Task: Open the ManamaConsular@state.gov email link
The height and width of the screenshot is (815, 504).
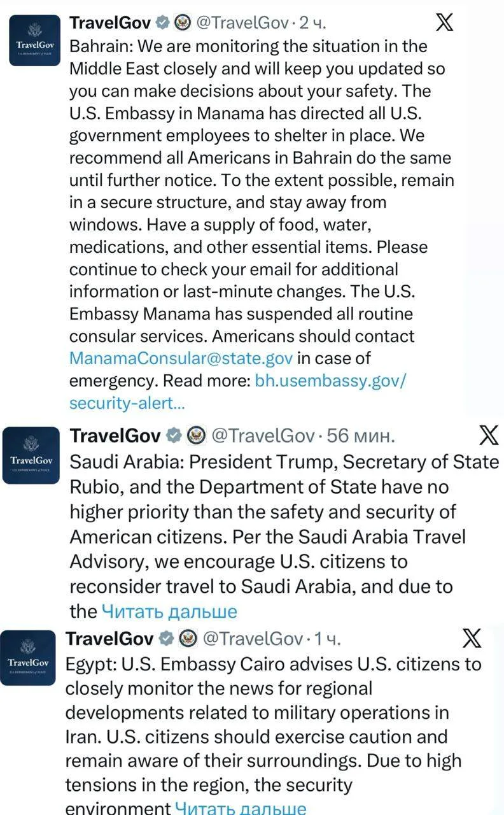Action: 181,358
